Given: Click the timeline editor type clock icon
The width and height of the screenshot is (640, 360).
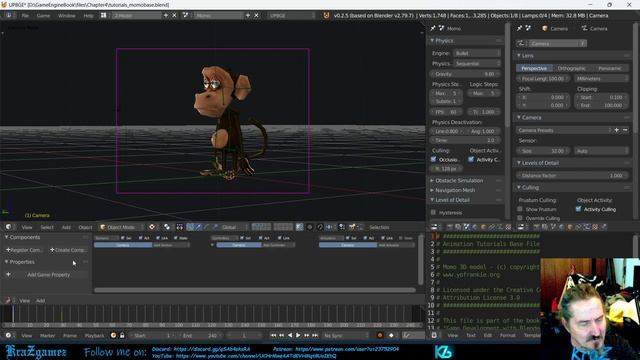Looking at the screenshot, I should point(9,335).
